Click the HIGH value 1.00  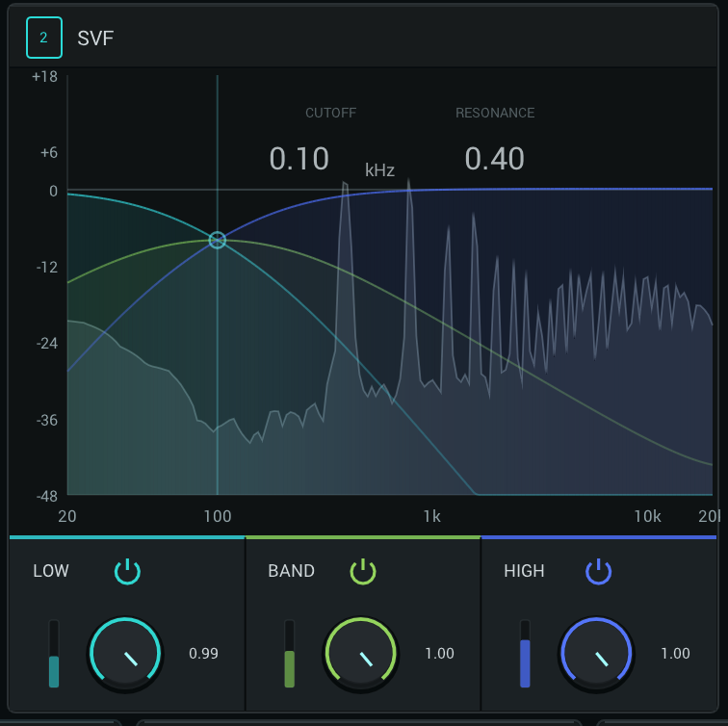(x=675, y=654)
